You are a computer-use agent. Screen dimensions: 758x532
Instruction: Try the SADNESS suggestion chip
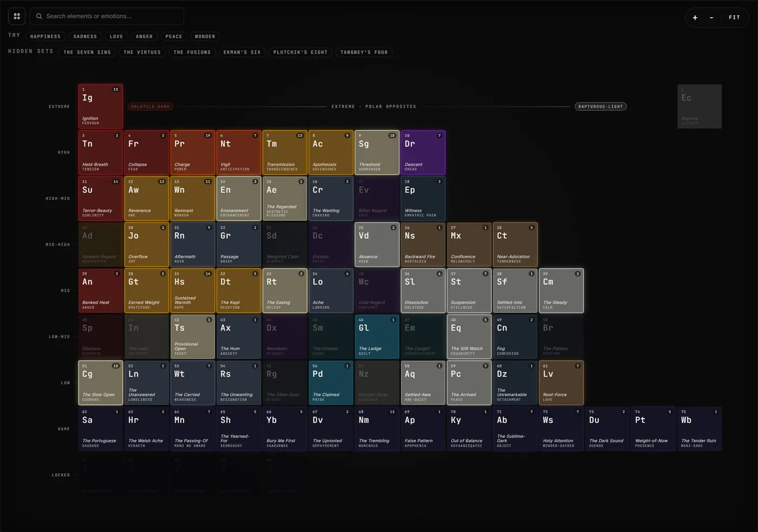[x=85, y=36]
